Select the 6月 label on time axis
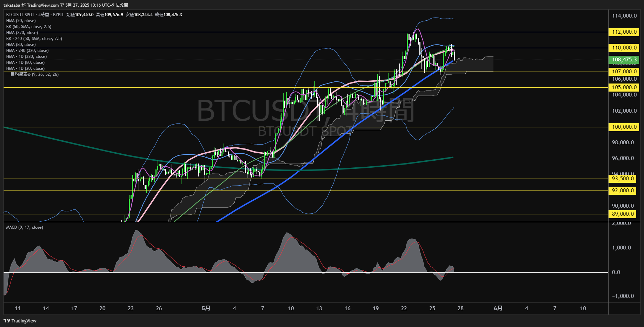This screenshot has width=644, height=327. pos(498,308)
